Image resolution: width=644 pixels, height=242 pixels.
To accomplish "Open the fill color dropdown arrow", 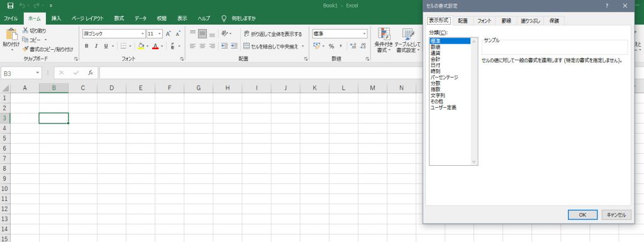I will coord(147,46).
